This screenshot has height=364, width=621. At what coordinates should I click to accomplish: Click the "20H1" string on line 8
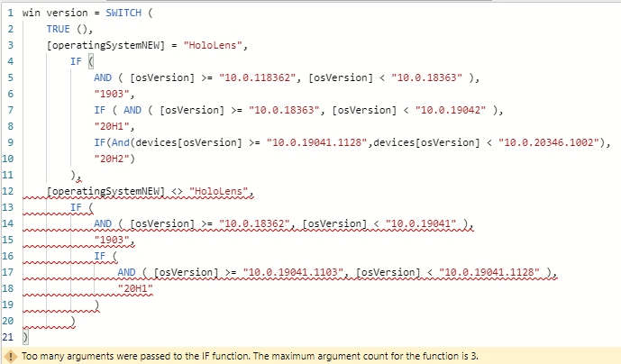click(112, 127)
